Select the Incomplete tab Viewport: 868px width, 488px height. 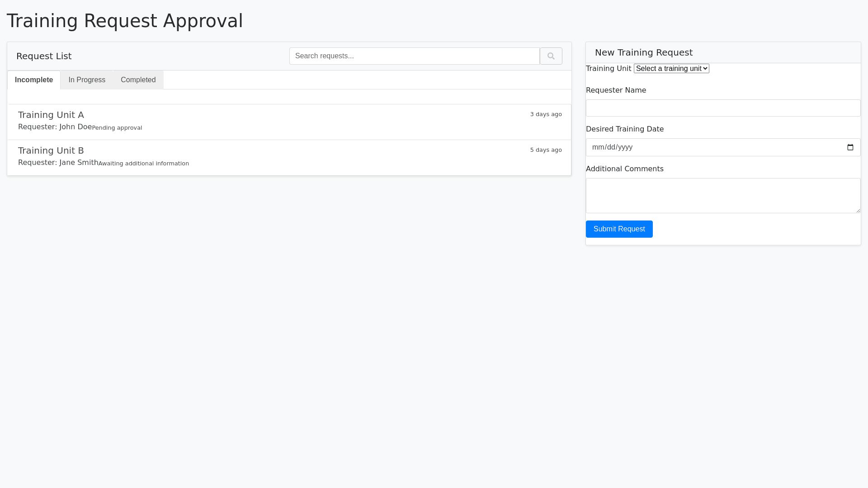pos(34,80)
